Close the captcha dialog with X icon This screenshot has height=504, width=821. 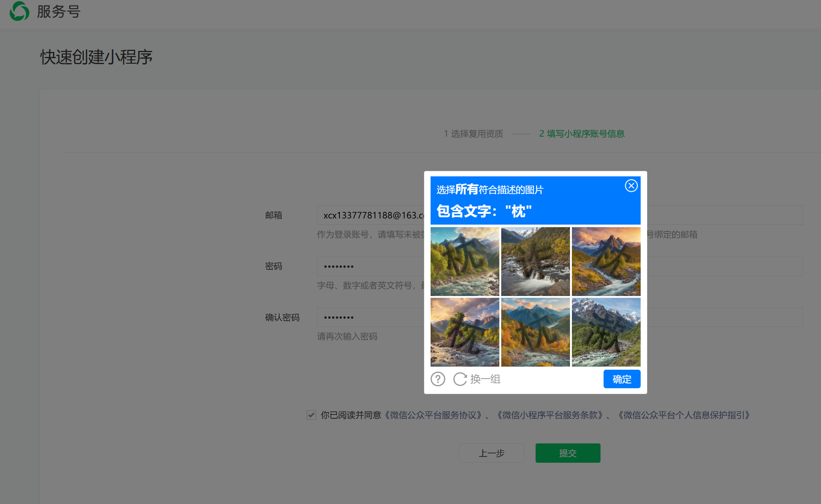[631, 186]
